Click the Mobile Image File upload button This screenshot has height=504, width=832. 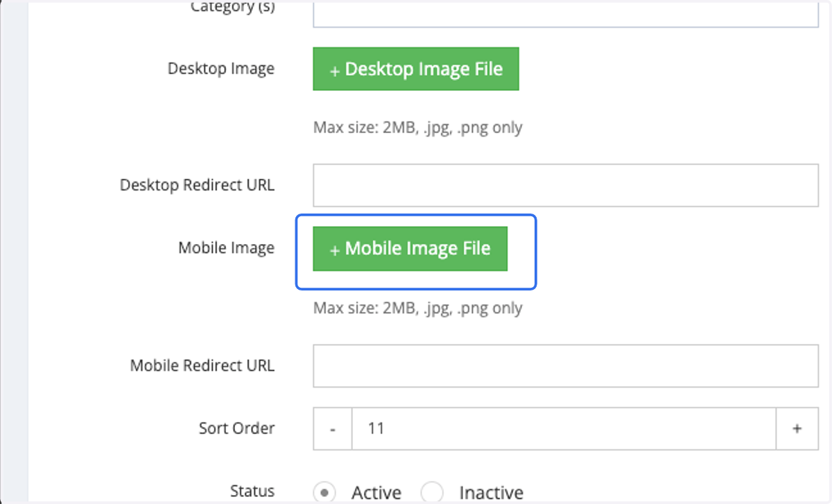[x=410, y=248]
